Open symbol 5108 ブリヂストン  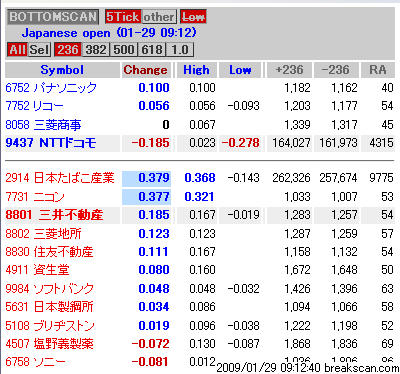click(x=50, y=325)
